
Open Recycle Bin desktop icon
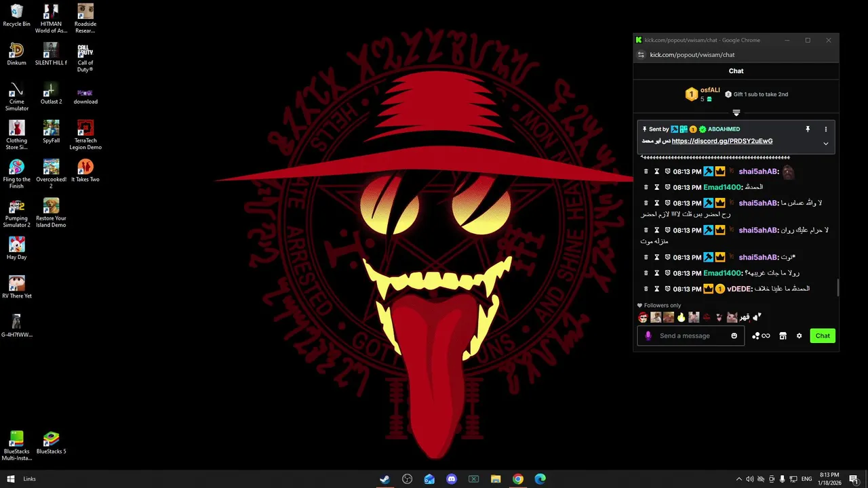coord(17,15)
